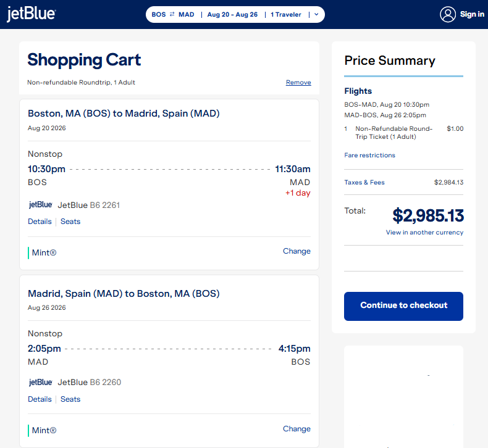The height and width of the screenshot is (448, 488).
Task: Change the Mint fare for BOS to MAD
Action: point(297,251)
